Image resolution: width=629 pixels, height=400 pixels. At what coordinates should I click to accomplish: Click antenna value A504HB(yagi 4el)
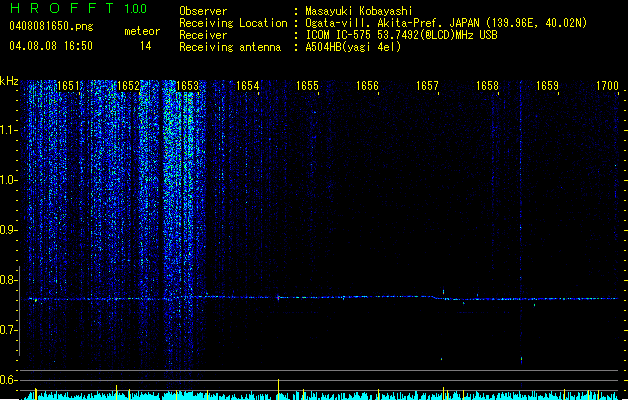click(x=353, y=47)
